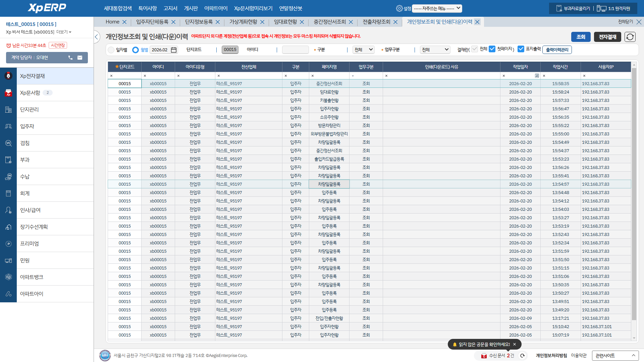Collapse the sidebar with the left chevron
This screenshot has height=362, width=644.
click(97, 37)
